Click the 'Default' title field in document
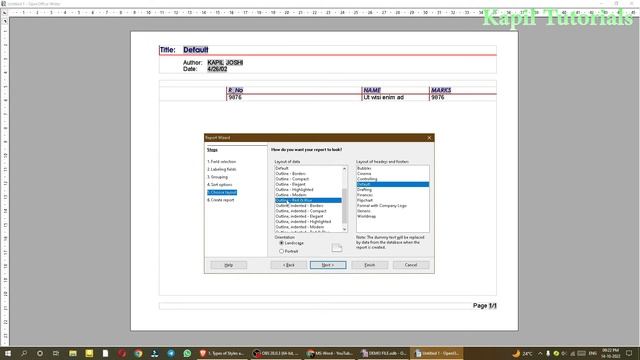Screen dimensions: 640x360 tap(196, 50)
